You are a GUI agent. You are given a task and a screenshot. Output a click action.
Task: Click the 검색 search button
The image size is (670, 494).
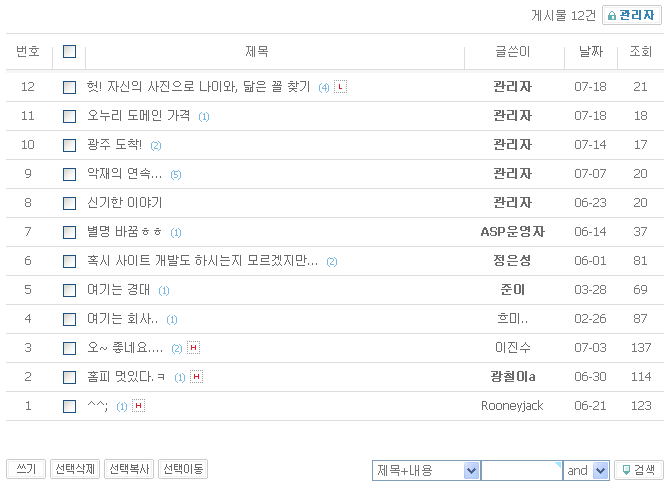pos(639,470)
